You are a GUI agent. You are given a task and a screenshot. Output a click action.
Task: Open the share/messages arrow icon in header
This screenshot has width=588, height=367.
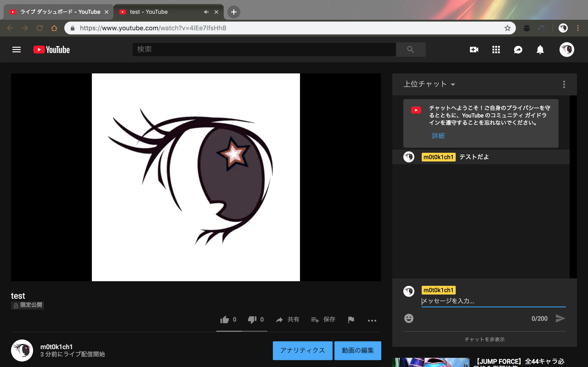click(518, 50)
